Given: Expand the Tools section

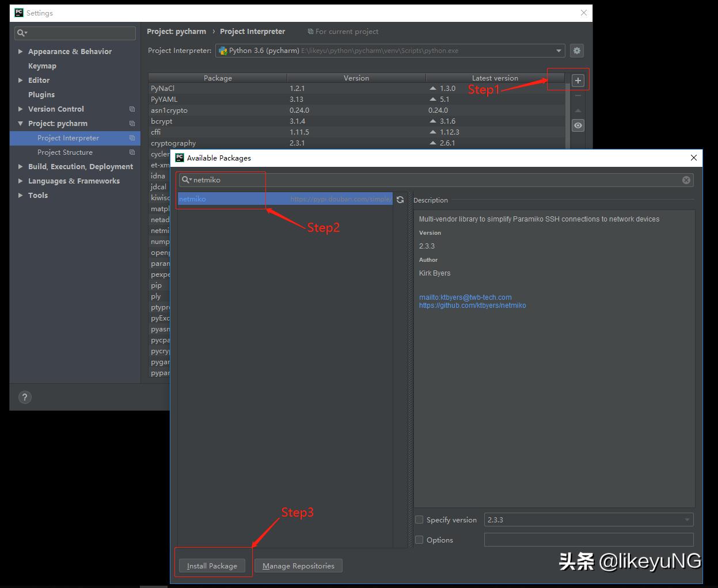Looking at the screenshot, I should click(21, 195).
